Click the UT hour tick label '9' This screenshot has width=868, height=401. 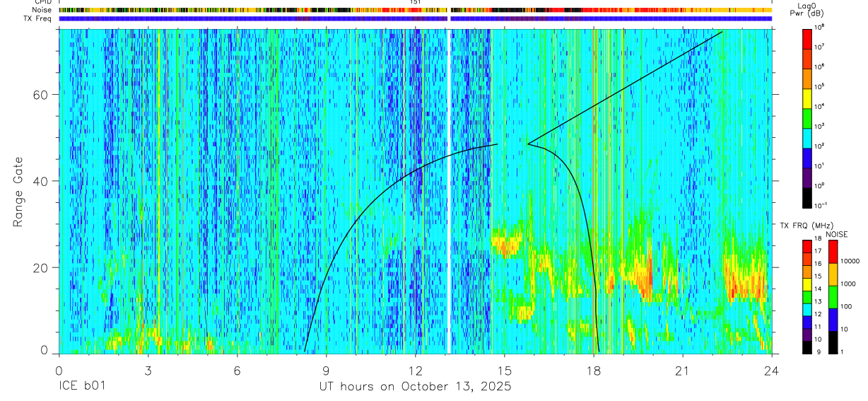click(326, 371)
